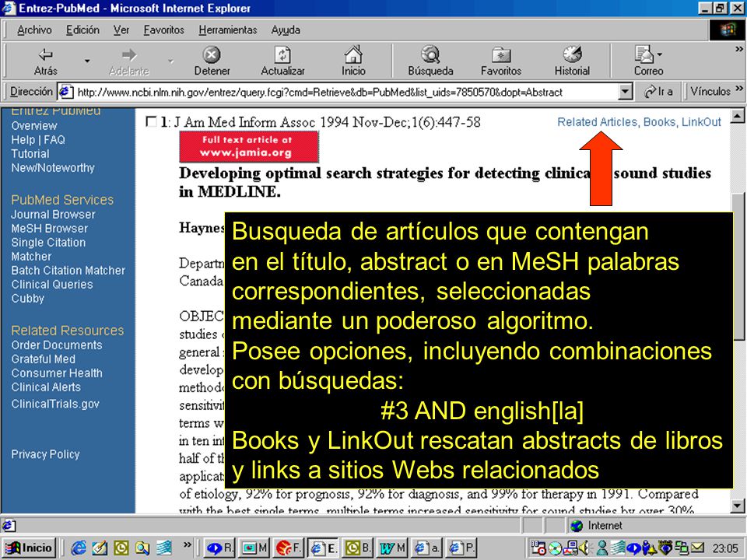The height and width of the screenshot is (560, 747).
Task: Click the Detener stop icon
Action: (212, 54)
